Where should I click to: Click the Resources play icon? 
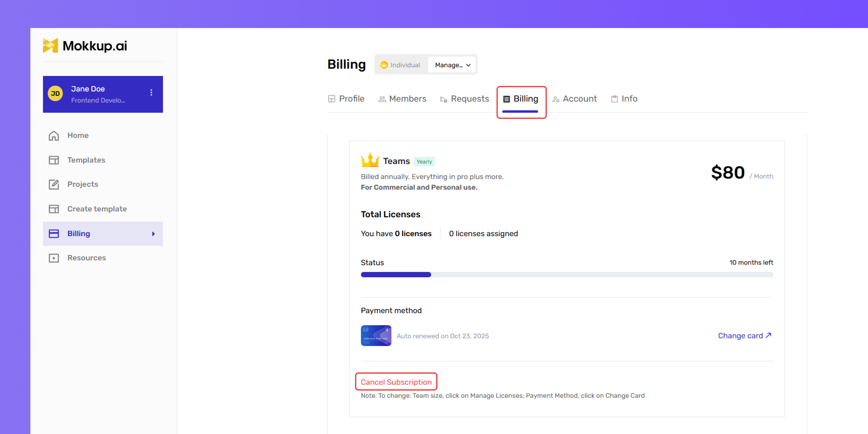[x=54, y=258]
